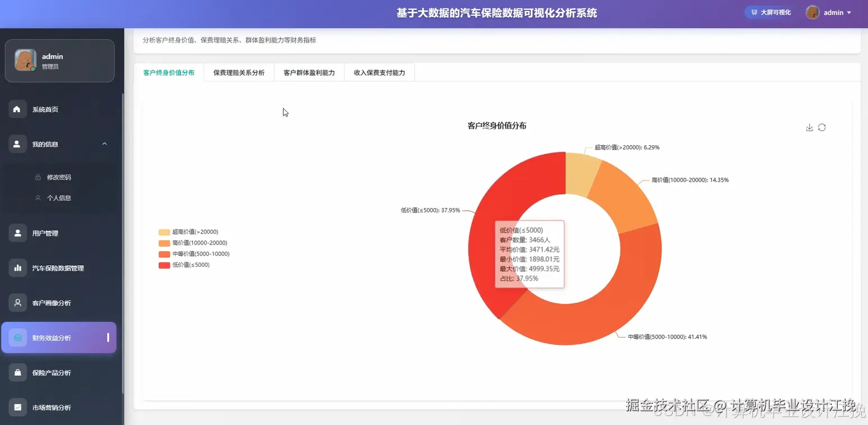Screen dimensions: 868x425
Task: Click the user icon beside 用户管理
Action: (x=17, y=233)
